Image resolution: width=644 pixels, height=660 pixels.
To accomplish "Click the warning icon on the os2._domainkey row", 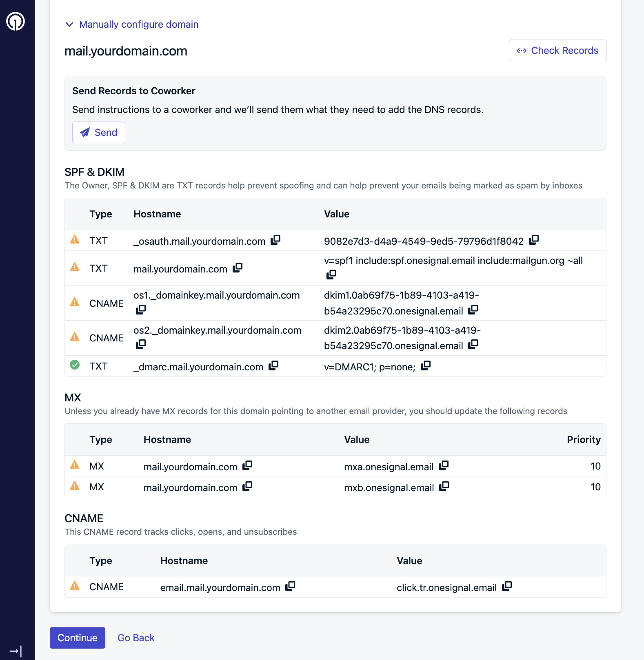I will 75,337.
